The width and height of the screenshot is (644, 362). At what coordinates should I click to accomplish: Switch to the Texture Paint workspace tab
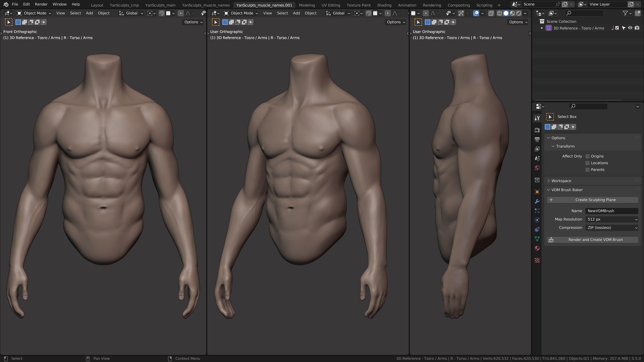(x=359, y=5)
